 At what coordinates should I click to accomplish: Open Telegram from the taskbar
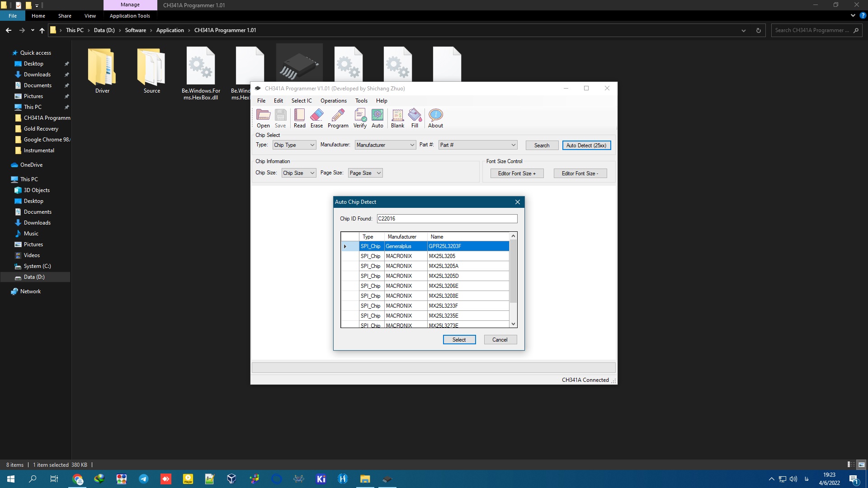click(144, 479)
